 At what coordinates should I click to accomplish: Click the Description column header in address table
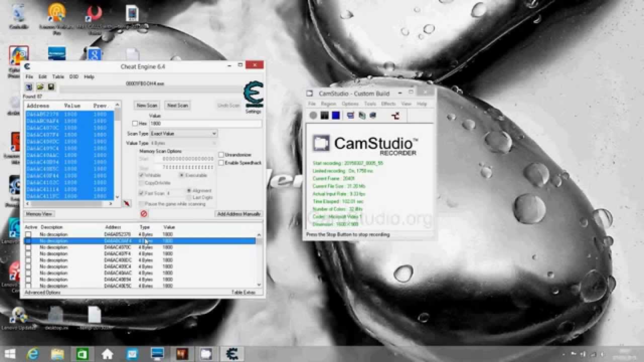tap(52, 227)
